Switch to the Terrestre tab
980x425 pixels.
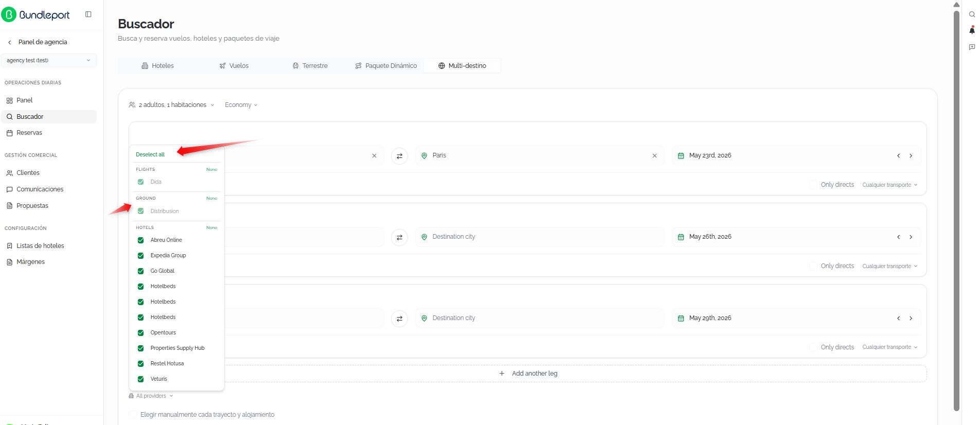310,66
